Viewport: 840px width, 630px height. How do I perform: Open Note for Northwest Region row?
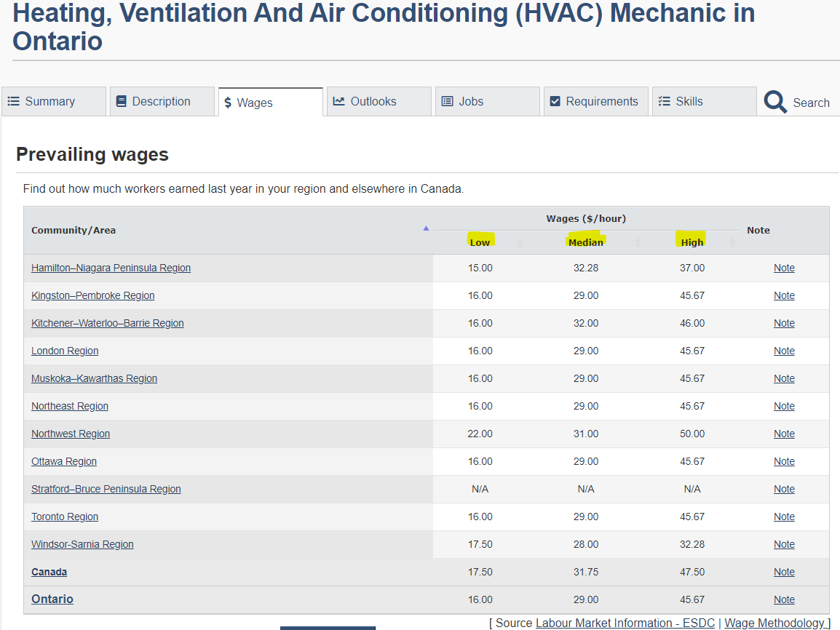[x=784, y=434]
